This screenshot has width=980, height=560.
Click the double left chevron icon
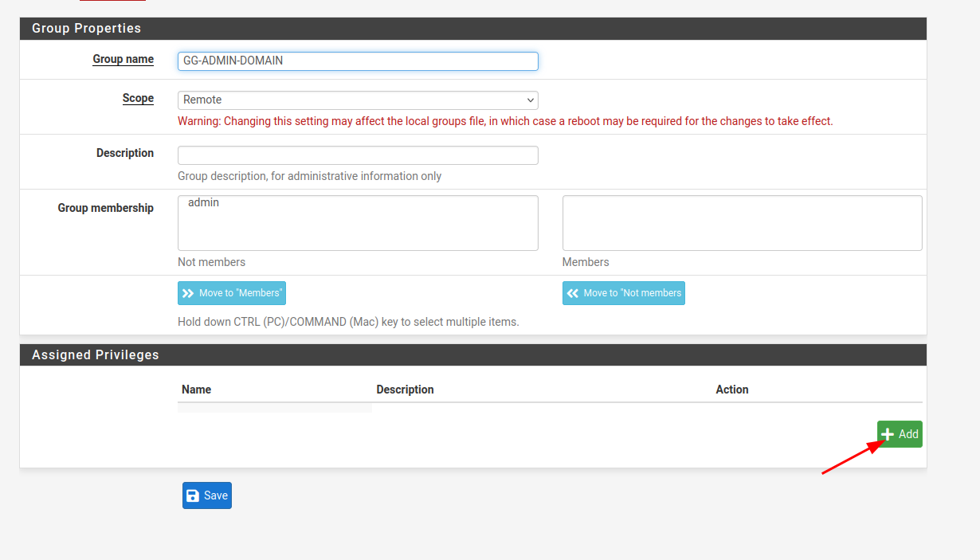pyautogui.click(x=573, y=293)
